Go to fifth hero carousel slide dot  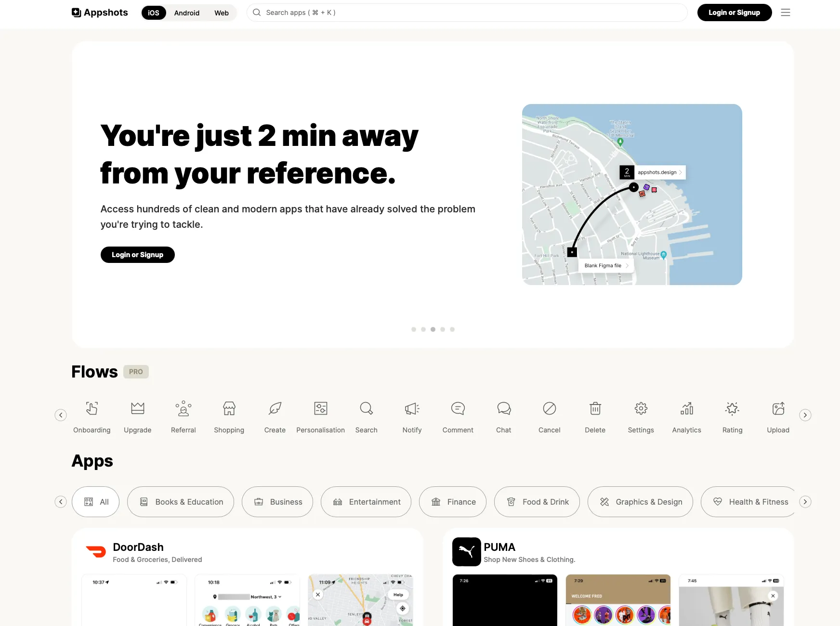pyautogui.click(x=452, y=329)
